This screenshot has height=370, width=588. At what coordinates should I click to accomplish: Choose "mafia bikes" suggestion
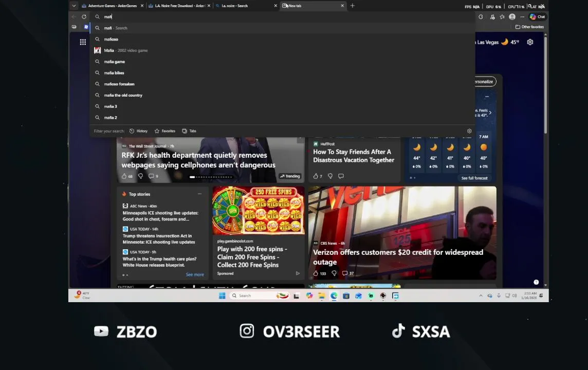point(282,73)
